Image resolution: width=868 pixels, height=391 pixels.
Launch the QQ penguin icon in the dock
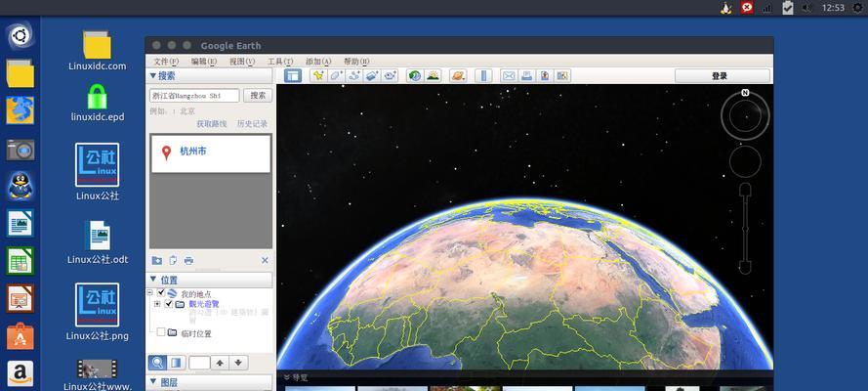pyautogui.click(x=21, y=186)
